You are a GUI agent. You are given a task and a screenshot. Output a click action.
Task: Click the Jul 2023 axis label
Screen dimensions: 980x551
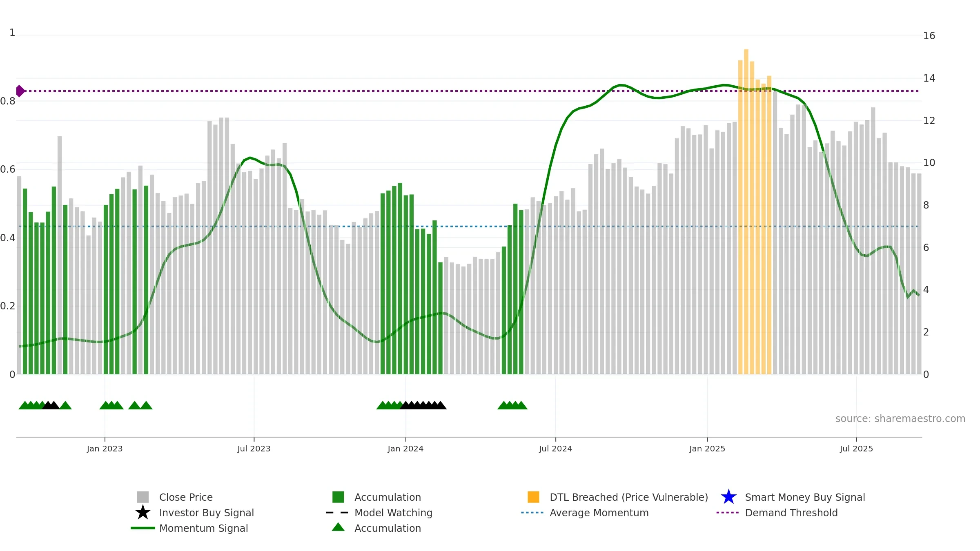click(x=254, y=449)
